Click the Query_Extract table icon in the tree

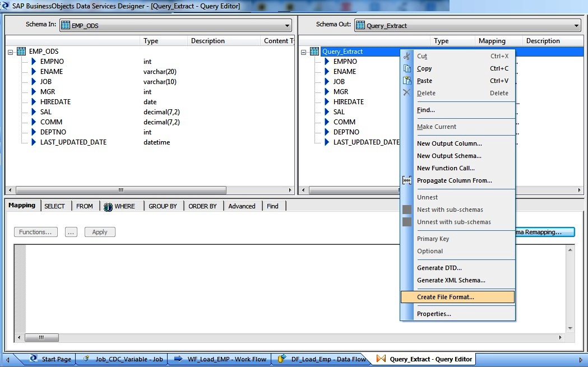(314, 52)
